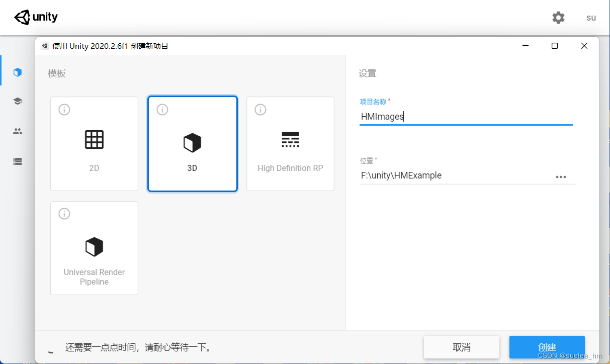View info for the 2D template

click(64, 110)
